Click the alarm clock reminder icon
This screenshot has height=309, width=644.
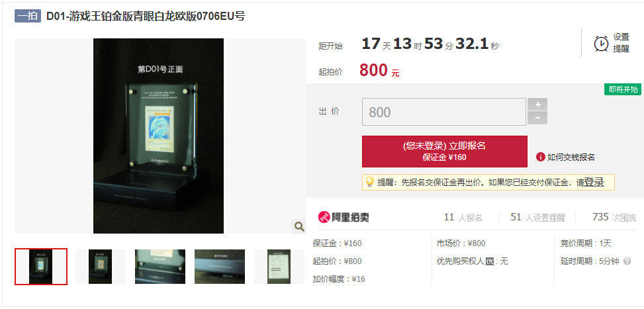[601, 44]
